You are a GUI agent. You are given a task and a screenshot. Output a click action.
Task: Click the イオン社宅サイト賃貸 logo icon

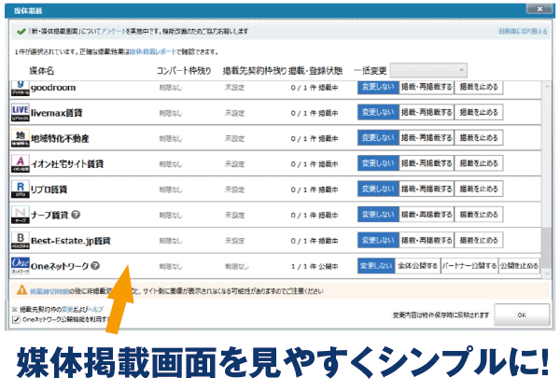(20, 164)
